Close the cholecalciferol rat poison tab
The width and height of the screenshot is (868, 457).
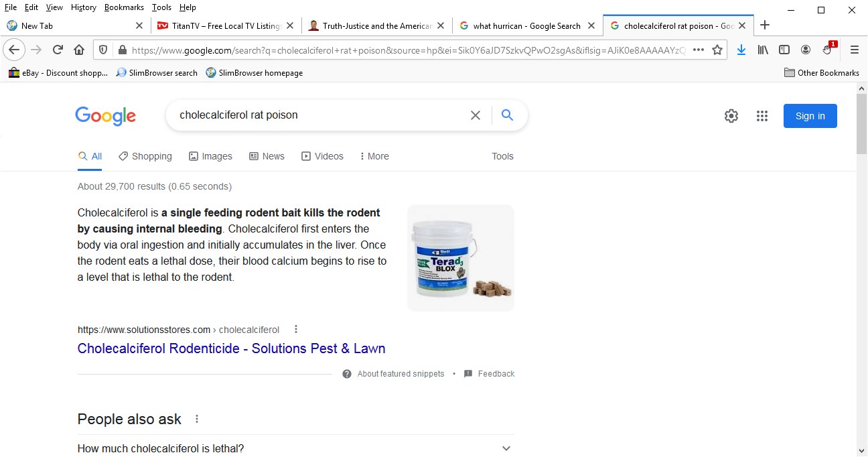coord(742,25)
